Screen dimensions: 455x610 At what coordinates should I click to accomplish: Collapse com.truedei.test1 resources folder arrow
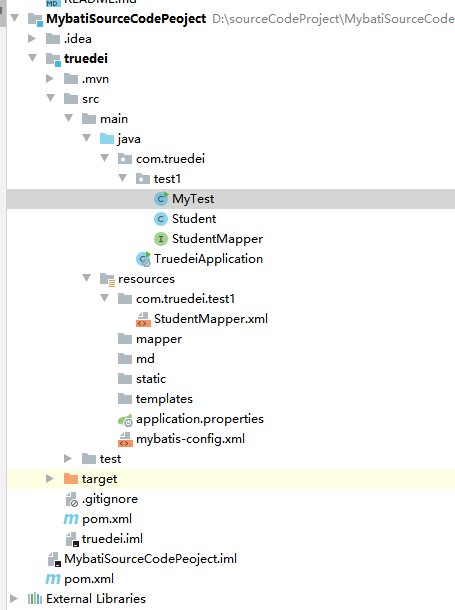[x=105, y=298]
